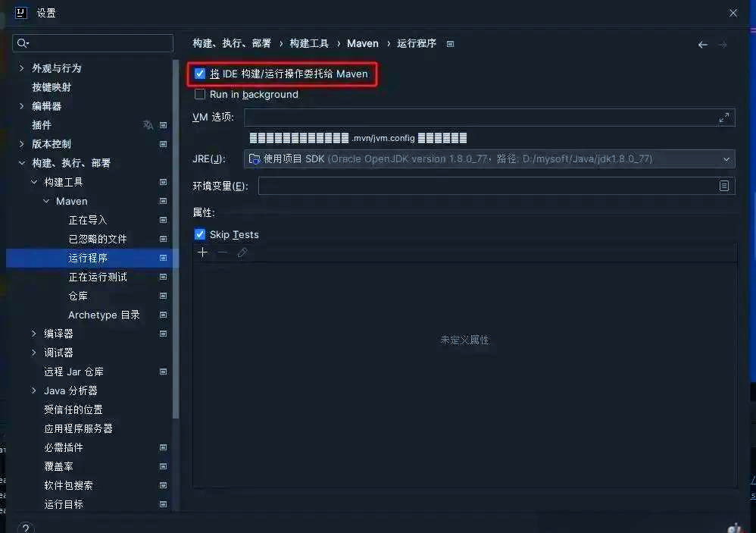Click project icon on the 覆盖率 row
The height and width of the screenshot is (533, 756).
(164, 466)
